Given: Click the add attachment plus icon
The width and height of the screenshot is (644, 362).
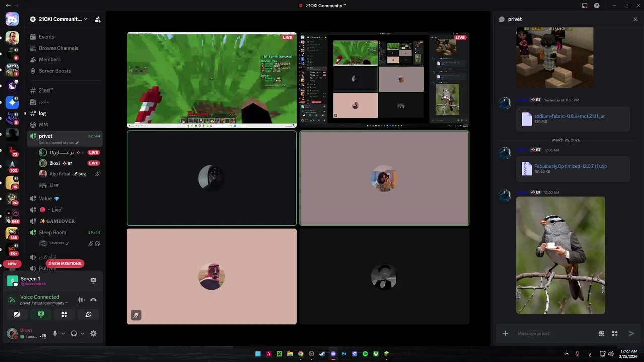Looking at the screenshot, I should coord(506,333).
